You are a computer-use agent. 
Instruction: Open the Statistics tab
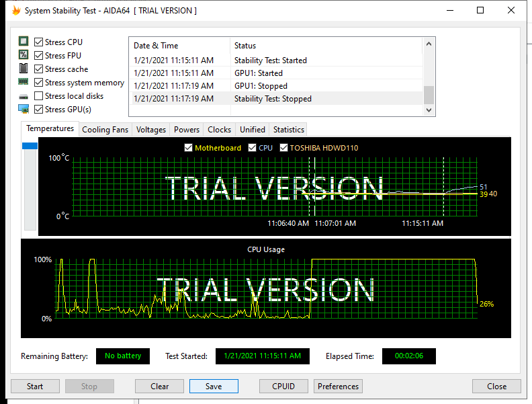[x=289, y=130]
